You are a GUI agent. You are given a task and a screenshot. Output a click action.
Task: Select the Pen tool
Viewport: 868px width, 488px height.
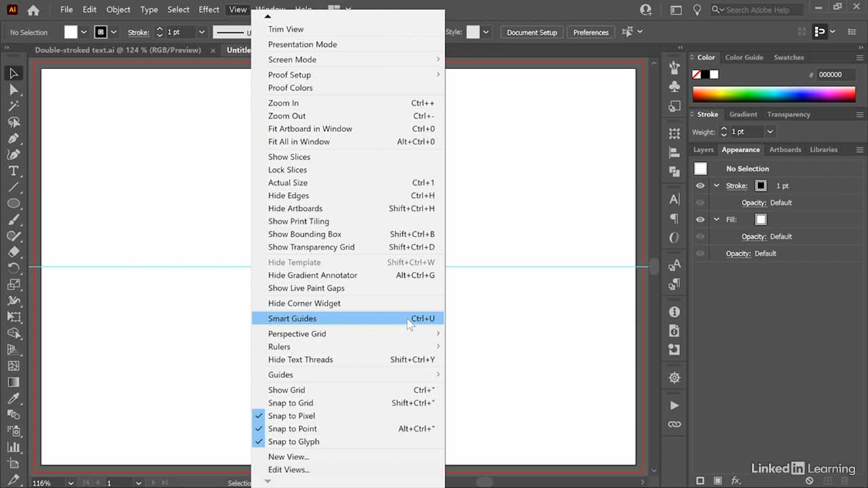pos(14,138)
